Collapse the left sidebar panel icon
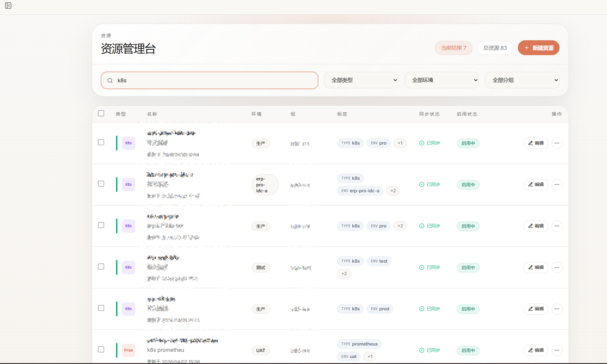The width and height of the screenshot is (607, 364). 8,5
